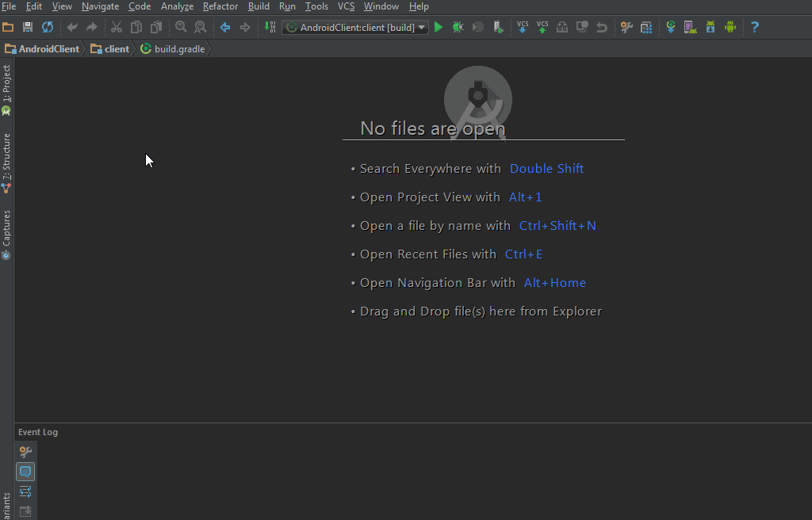Open the Help menu
Image resolution: width=812 pixels, height=520 pixels.
click(x=419, y=6)
